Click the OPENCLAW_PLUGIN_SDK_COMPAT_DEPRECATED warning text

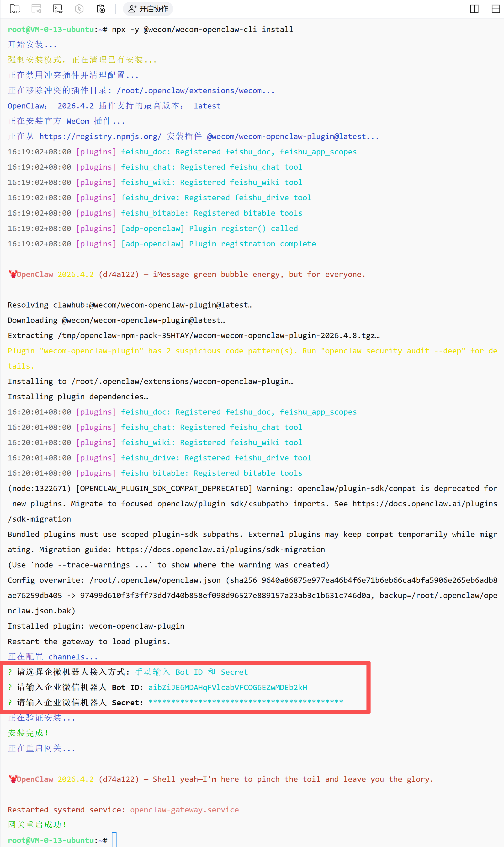(252, 504)
